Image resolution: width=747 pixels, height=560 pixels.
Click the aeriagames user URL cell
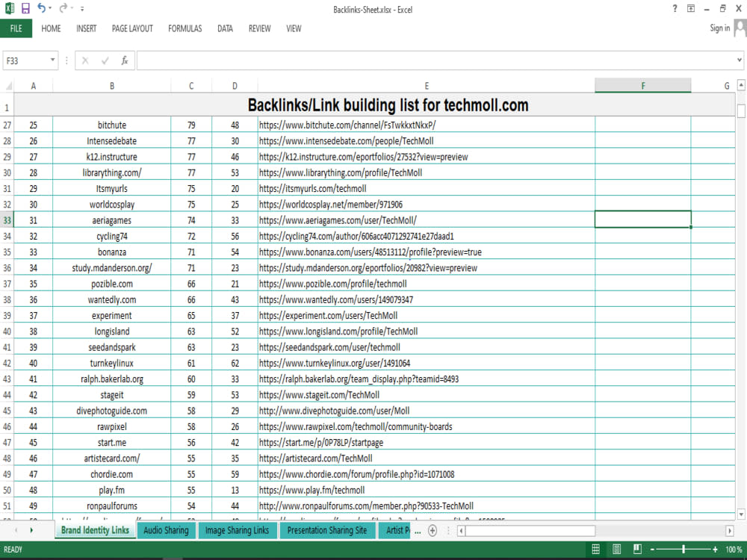(x=427, y=220)
